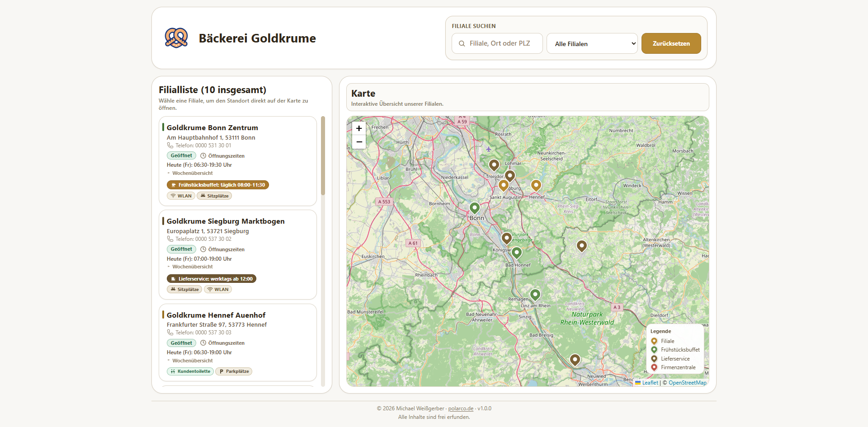The width and height of the screenshot is (868, 427).
Task: Click the green marker near Linz am Rhein
Action: click(x=535, y=295)
